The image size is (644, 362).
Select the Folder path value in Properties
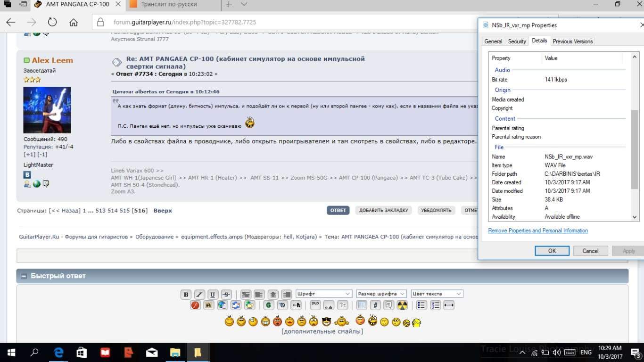click(572, 174)
